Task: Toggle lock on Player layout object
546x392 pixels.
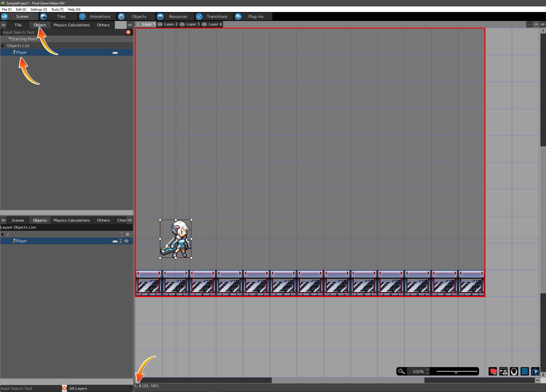Action: [121, 241]
